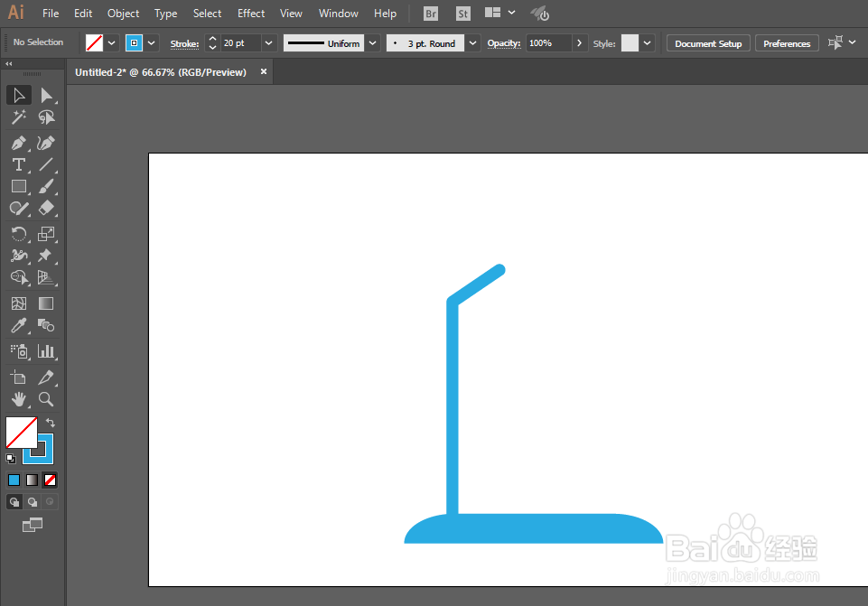The image size is (868, 606).
Task: Select the Direct Selection tool
Action: (x=46, y=95)
